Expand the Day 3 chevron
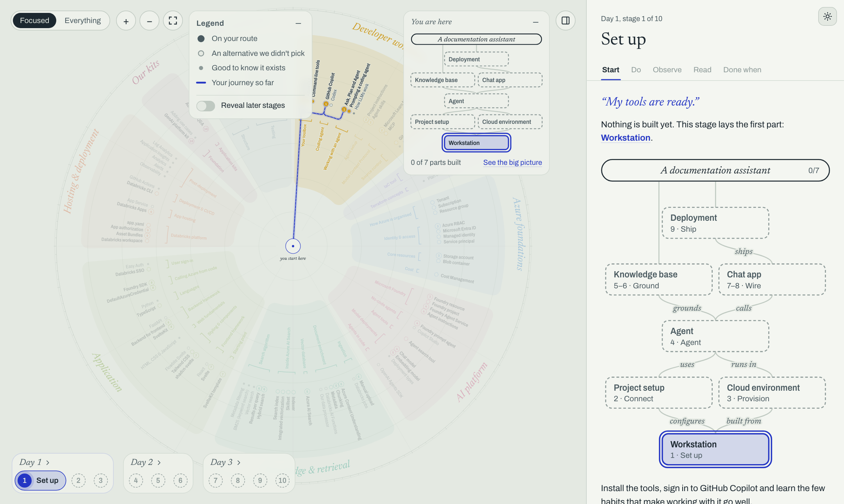Screen dimensions: 844x504 click(x=239, y=463)
